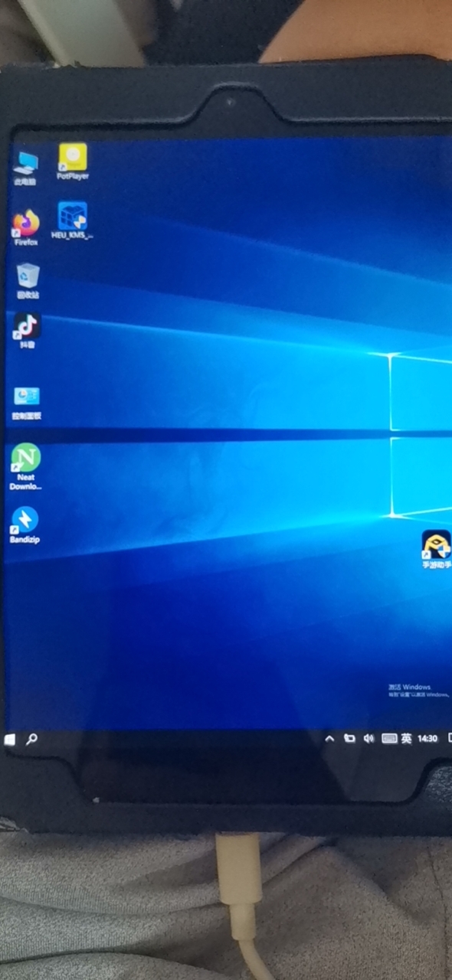The width and height of the screenshot is (452, 980).
Task: Select the Neat Download Manager shortcut
Action: click(x=25, y=467)
